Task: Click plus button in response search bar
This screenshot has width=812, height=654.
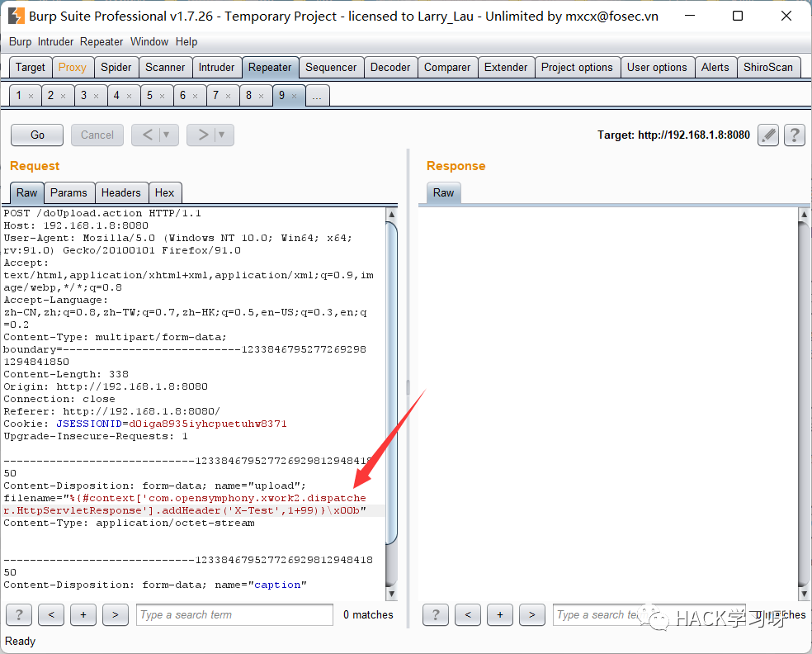Action: coord(500,614)
